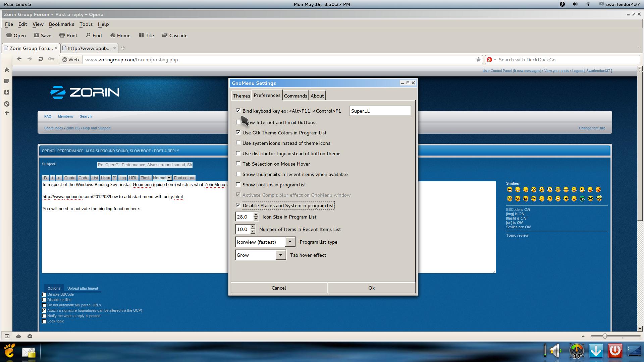Check Disable BBCode option
Viewport: 644px width, 362px height.
[x=44, y=295]
